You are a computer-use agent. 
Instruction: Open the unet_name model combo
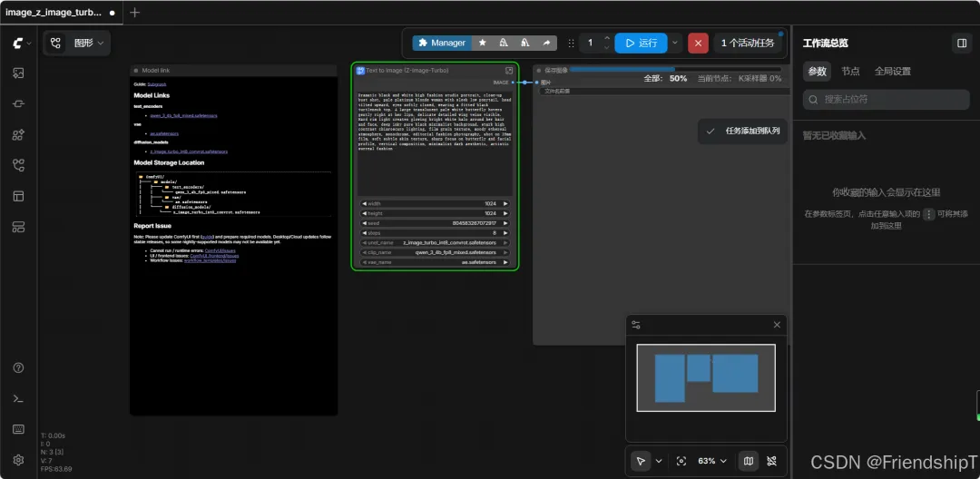(435, 242)
